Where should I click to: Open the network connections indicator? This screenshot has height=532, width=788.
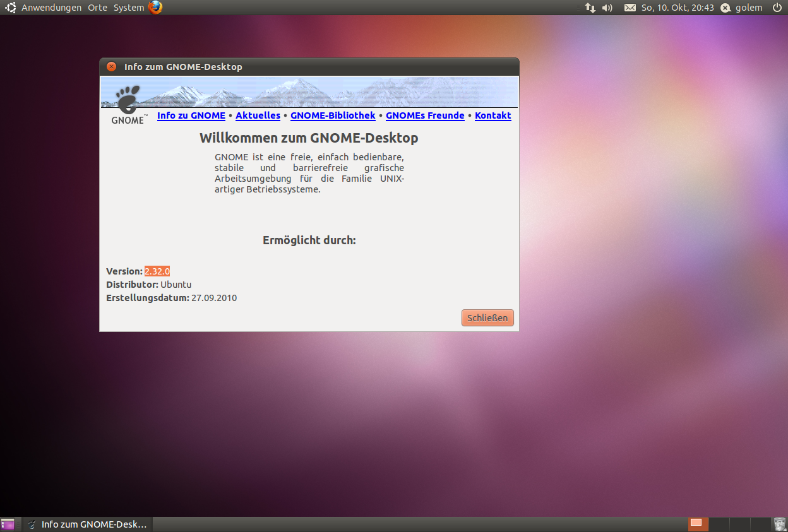pos(590,8)
